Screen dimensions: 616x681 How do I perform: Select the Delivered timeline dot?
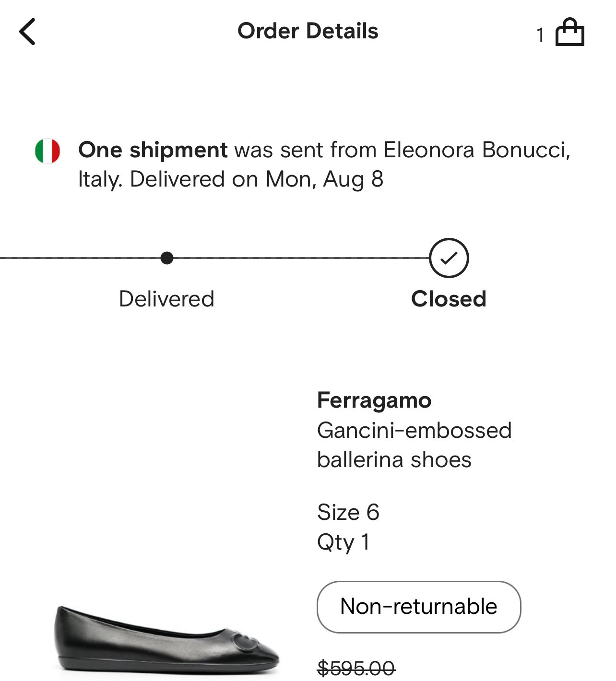pyautogui.click(x=166, y=258)
